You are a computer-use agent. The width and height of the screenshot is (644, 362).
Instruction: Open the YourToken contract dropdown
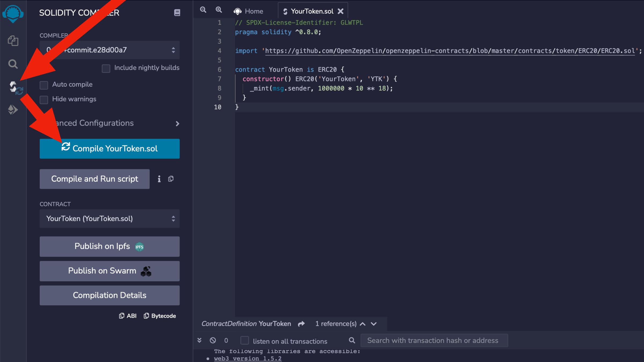pyautogui.click(x=109, y=219)
